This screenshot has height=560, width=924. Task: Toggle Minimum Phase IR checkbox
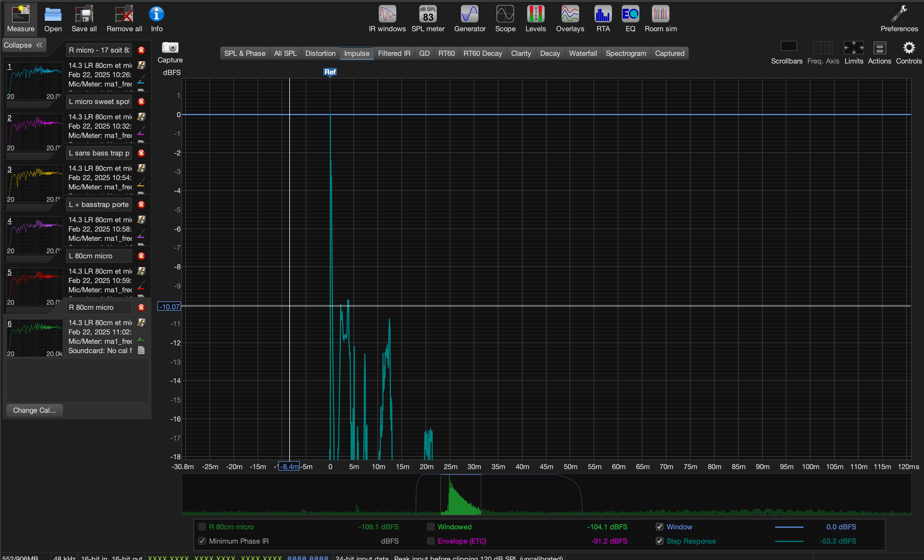click(202, 541)
